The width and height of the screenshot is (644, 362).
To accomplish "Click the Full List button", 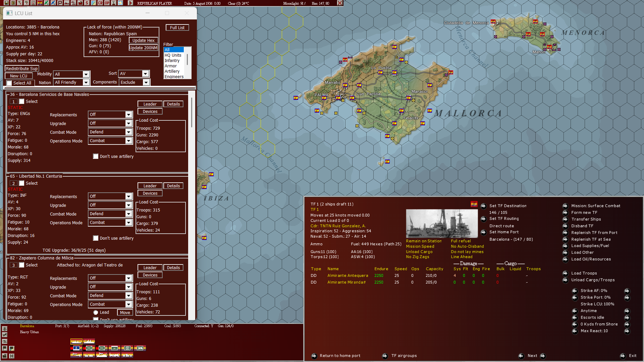I will tap(177, 27).
